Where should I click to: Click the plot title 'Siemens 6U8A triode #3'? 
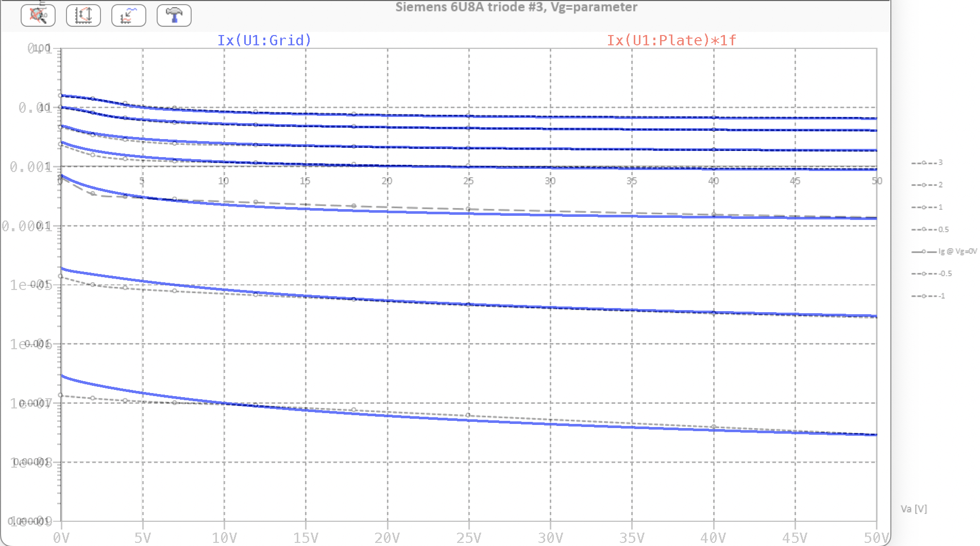coord(516,7)
